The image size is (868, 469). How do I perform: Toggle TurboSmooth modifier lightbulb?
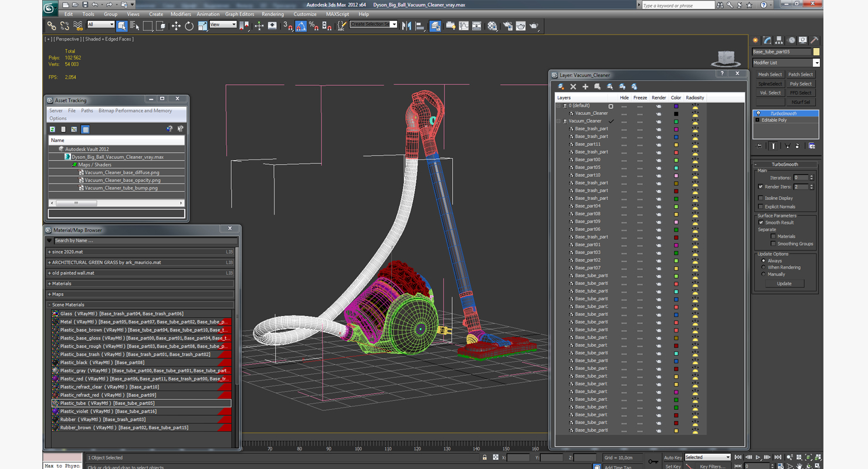coord(758,113)
